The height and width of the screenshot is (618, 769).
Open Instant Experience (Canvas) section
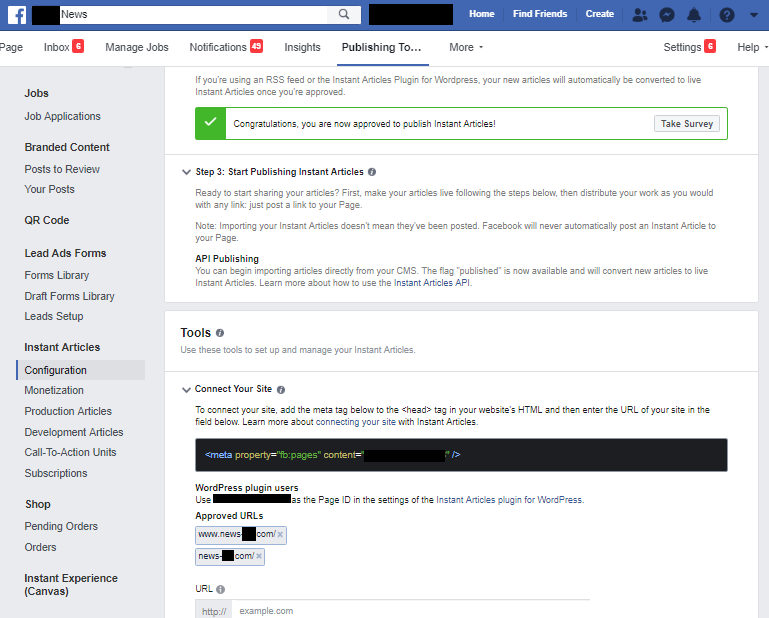point(71,585)
